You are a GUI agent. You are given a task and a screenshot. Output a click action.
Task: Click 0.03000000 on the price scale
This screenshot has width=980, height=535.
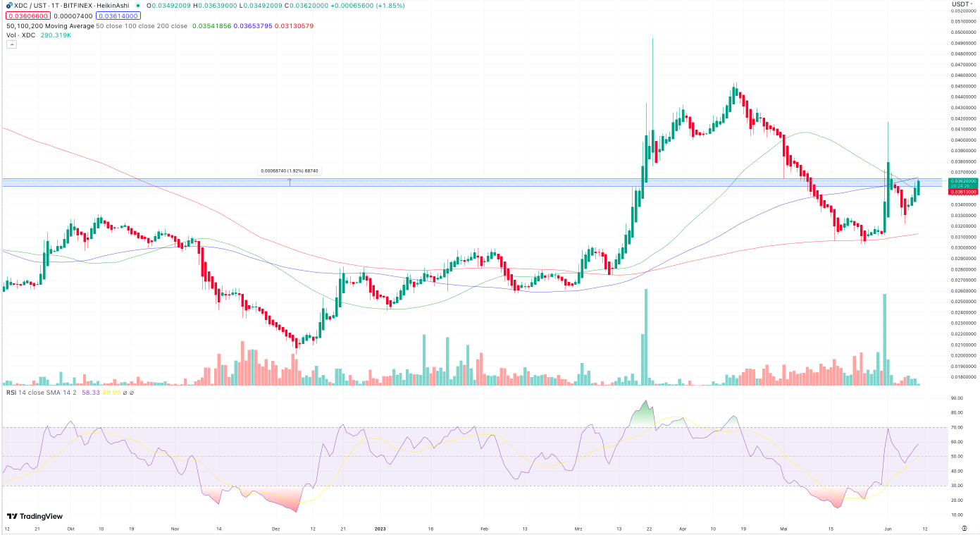click(x=963, y=247)
